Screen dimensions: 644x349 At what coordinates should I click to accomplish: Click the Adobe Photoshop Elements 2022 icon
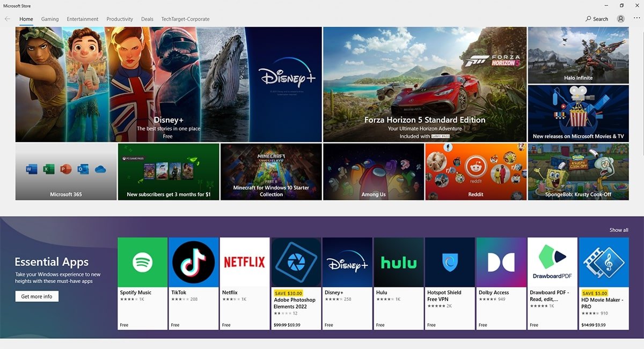[296, 262]
